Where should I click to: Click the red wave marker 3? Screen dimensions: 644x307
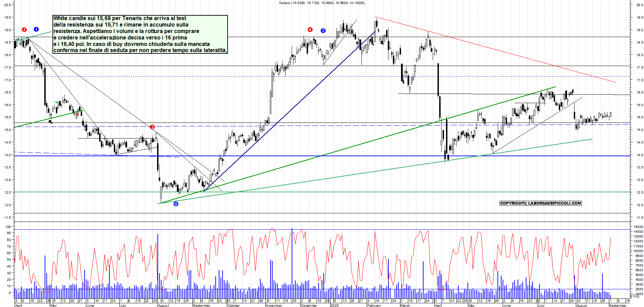click(152, 127)
